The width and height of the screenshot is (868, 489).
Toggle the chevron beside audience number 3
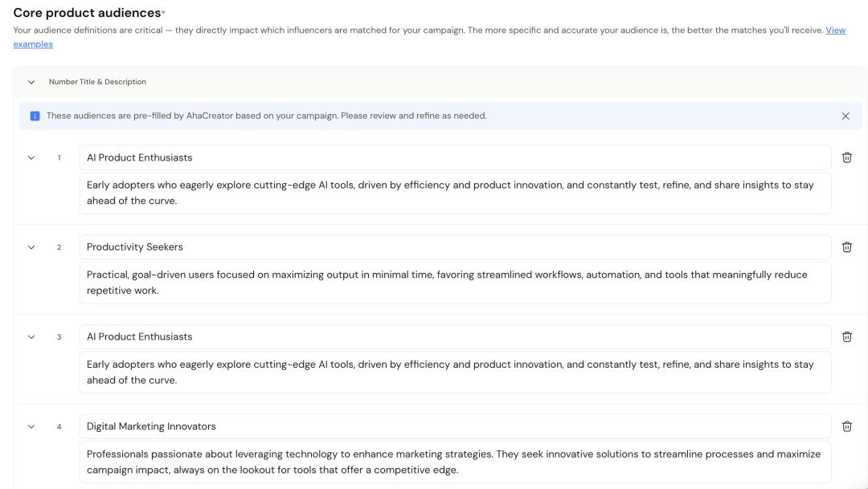click(31, 336)
